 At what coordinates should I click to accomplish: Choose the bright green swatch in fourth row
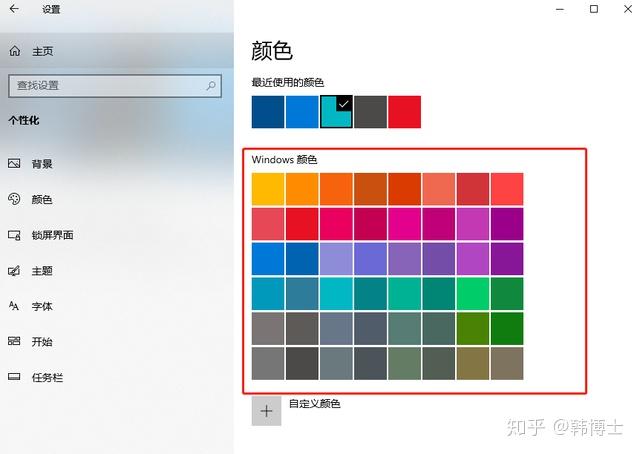click(x=473, y=294)
